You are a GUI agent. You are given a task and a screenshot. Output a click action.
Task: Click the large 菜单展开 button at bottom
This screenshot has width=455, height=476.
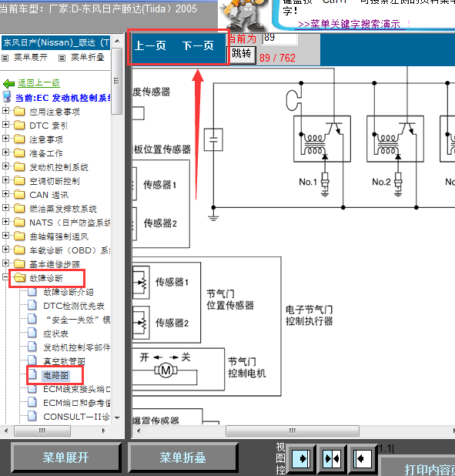66,458
